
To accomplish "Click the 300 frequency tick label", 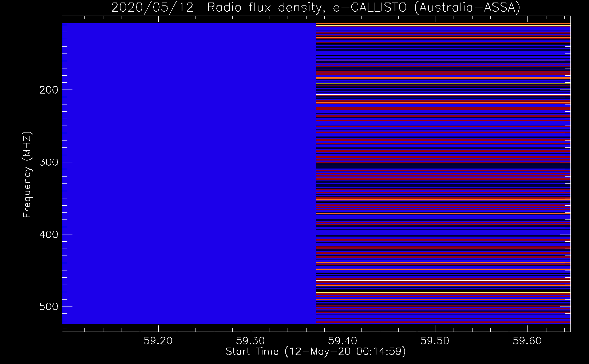I will point(48,162).
